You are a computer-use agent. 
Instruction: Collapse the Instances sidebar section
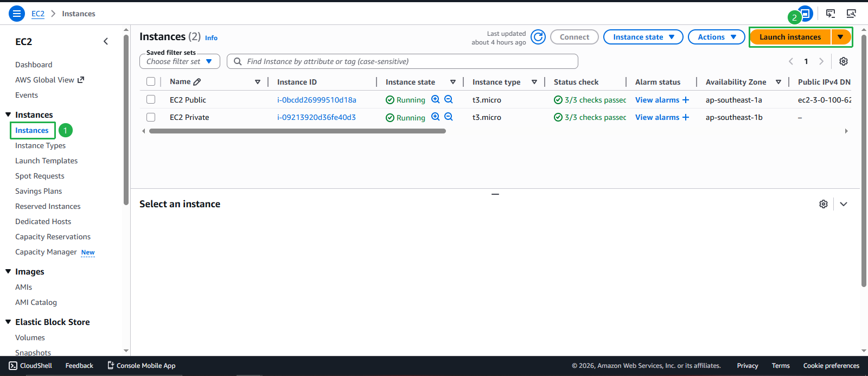[8, 114]
